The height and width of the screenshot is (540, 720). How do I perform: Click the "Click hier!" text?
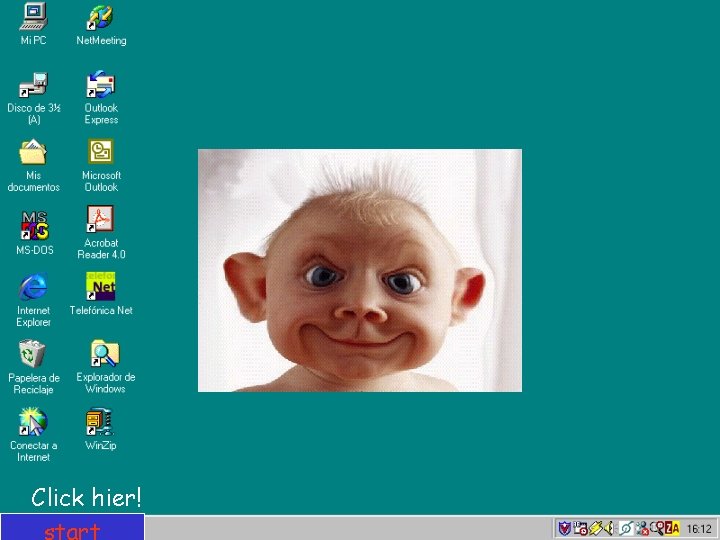(86, 497)
